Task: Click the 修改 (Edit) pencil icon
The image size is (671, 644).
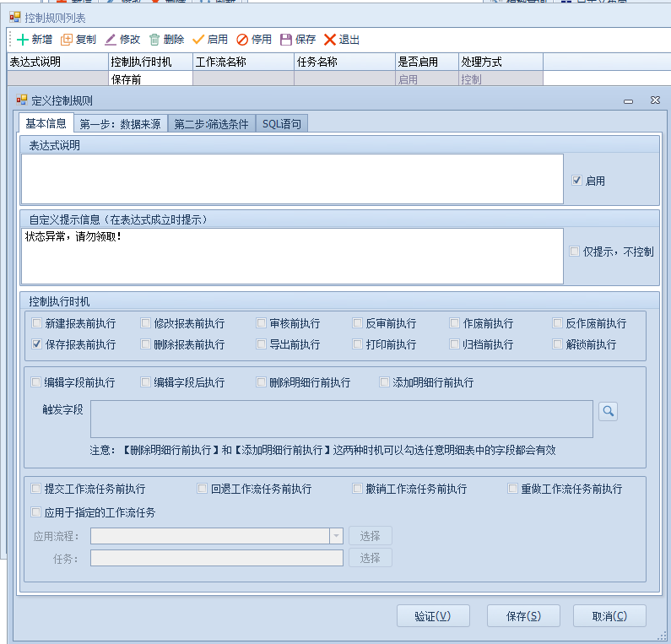Action: [x=111, y=40]
